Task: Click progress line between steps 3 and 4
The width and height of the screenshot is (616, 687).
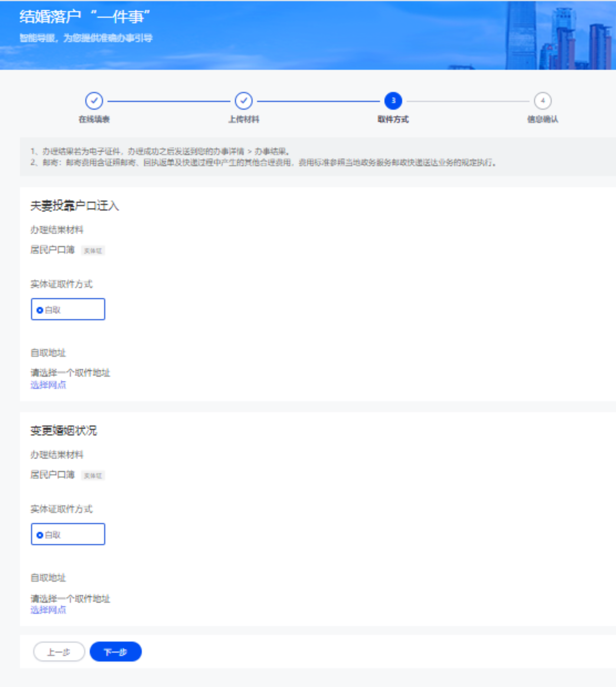Action: [x=468, y=101]
